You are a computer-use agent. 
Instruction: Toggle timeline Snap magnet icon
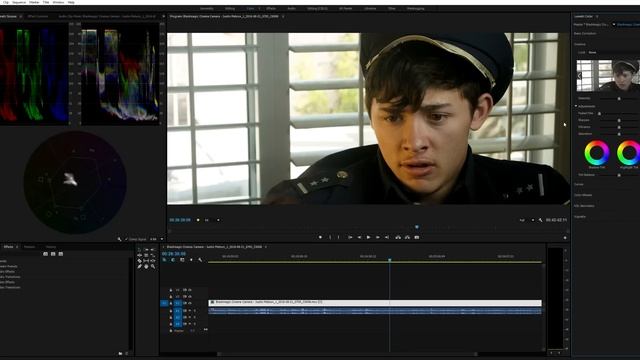(x=173, y=260)
